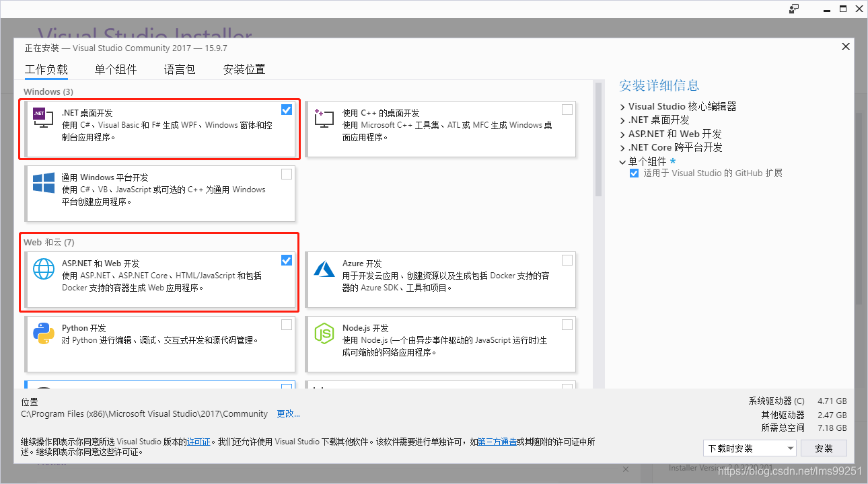Image resolution: width=868 pixels, height=484 pixels.
Task: Switch to the 单个组件 tab
Action: pos(116,69)
